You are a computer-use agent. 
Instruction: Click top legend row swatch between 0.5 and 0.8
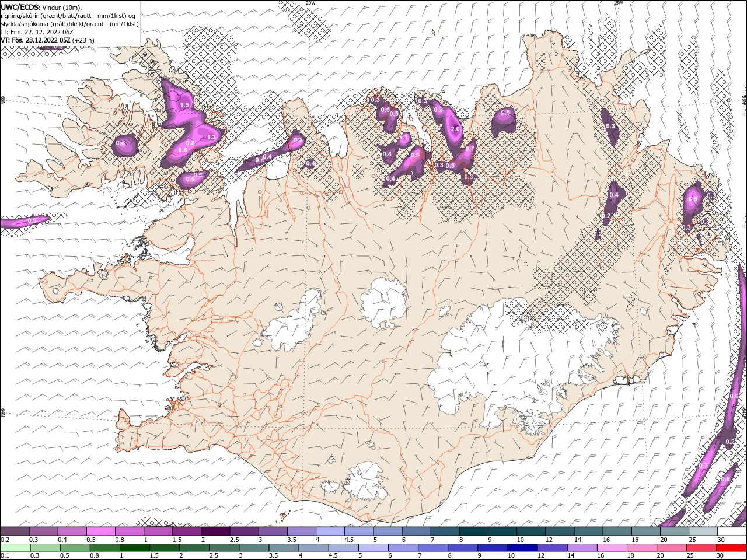(x=100, y=531)
